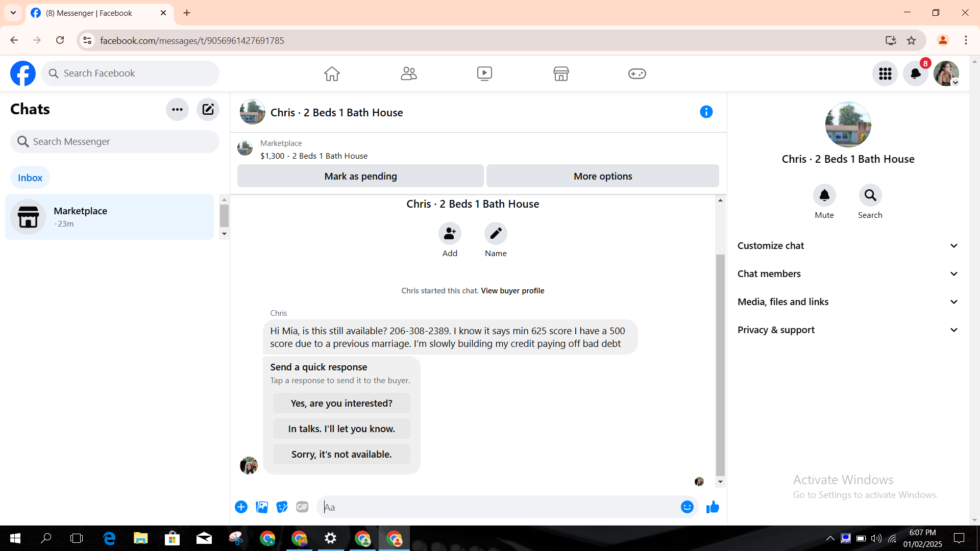The image size is (980, 551).
Task: Send a thumbs-up like
Action: tap(713, 507)
